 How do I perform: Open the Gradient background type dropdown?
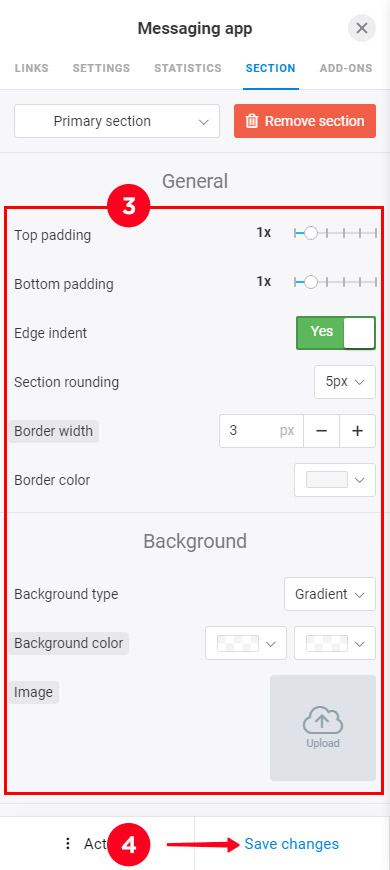tap(330, 594)
